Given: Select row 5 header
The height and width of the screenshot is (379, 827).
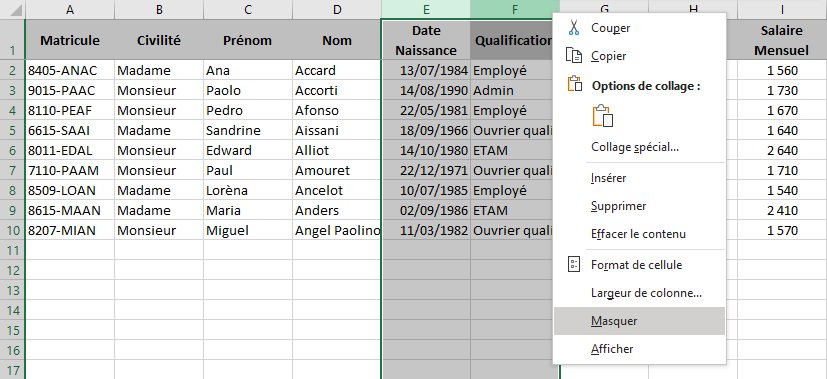Looking at the screenshot, I should tap(12, 130).
